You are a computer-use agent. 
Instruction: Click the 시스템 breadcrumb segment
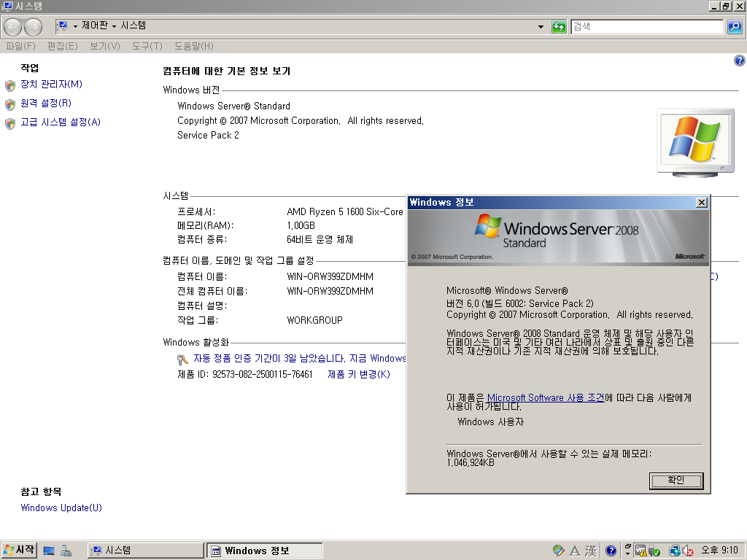tap(133, 26)
